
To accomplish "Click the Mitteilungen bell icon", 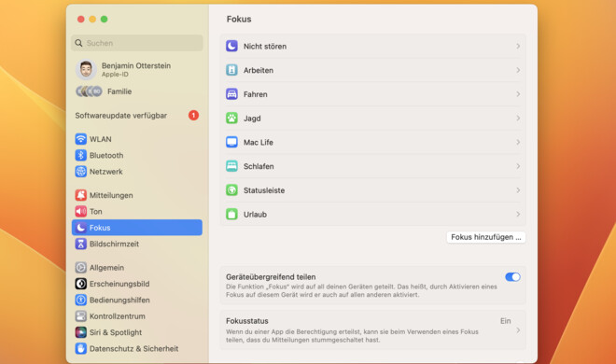I will point(81,195).
